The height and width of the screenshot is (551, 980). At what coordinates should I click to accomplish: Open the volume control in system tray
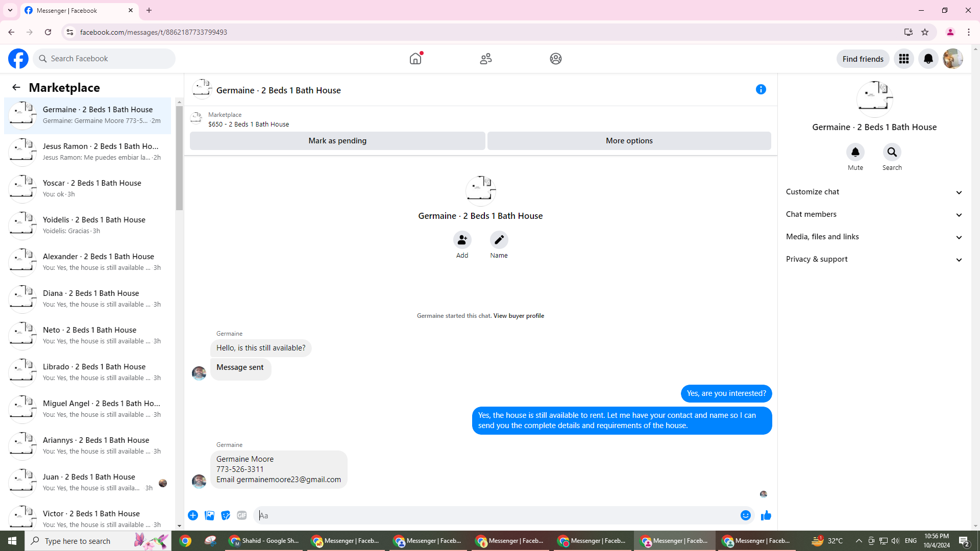point(896,541)
